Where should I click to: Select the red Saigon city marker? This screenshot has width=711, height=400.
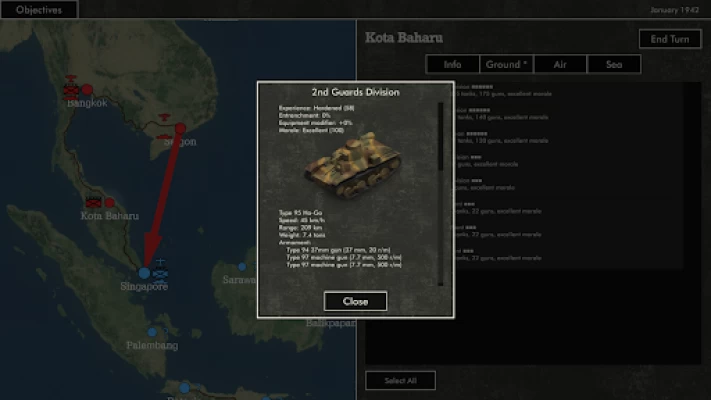point(180,128)
